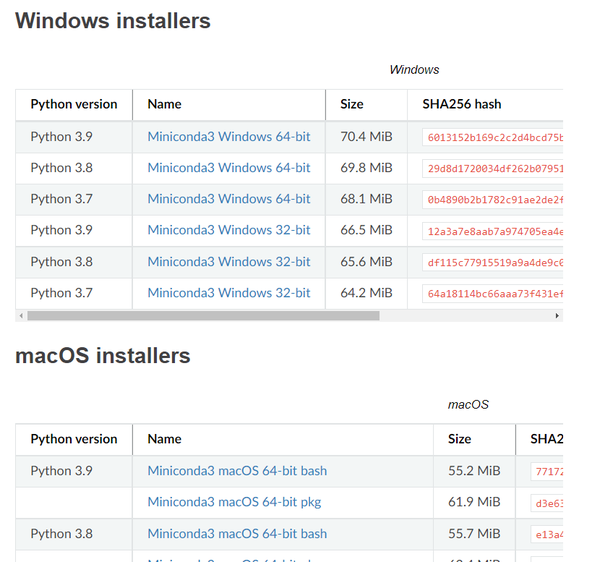Select the macOS hash starting with 7717
Image resolution: width=600 pixels, height=562 pixels.
[x=547, y=471]
